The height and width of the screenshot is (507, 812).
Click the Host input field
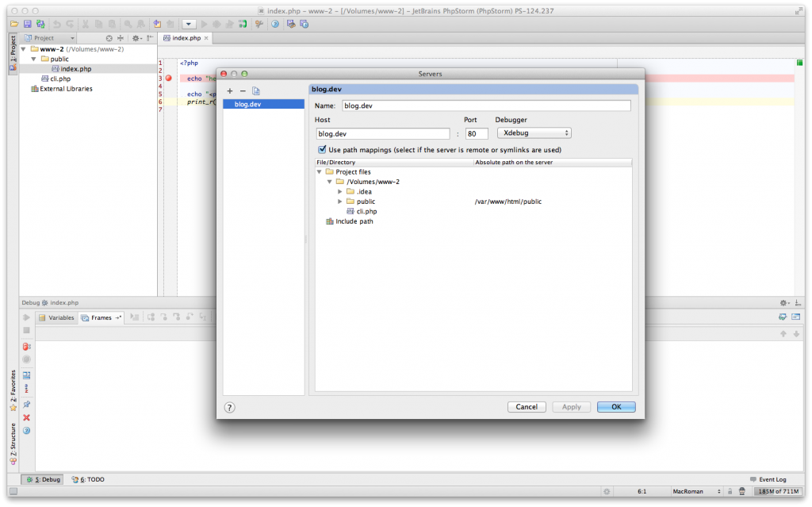pyautogui.click(x=383, y=134)
